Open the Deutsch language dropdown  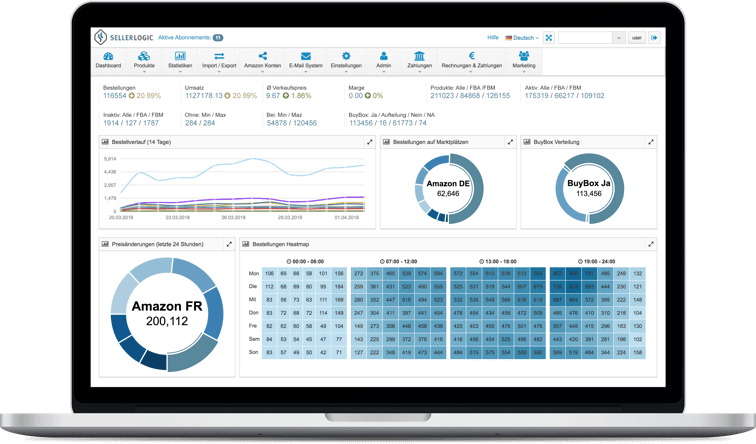(522, 38)
